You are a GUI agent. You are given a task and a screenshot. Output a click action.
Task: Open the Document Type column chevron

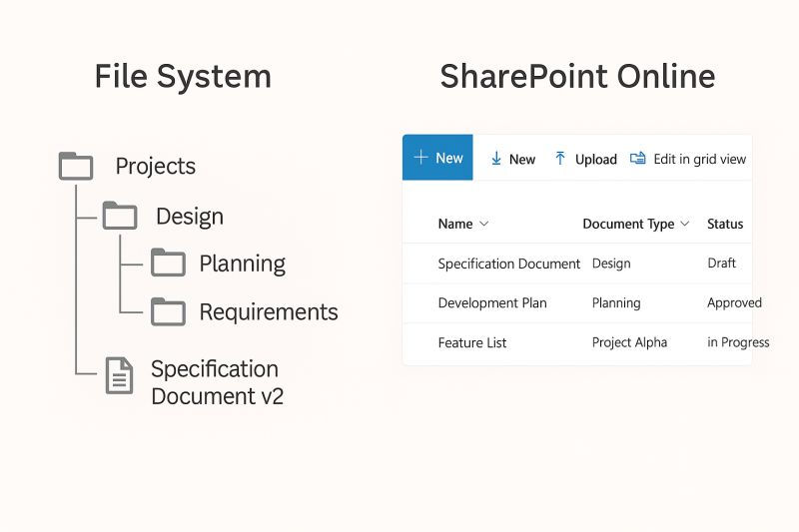[685, 224]
